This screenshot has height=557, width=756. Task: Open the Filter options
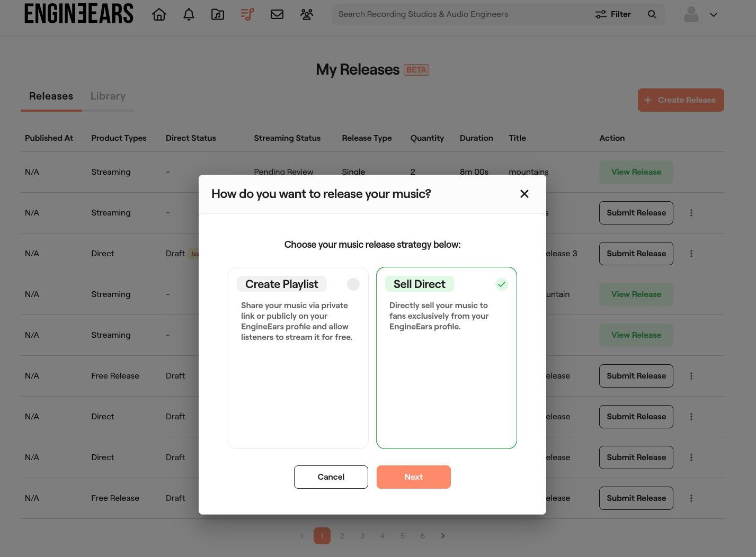point(613,14)
